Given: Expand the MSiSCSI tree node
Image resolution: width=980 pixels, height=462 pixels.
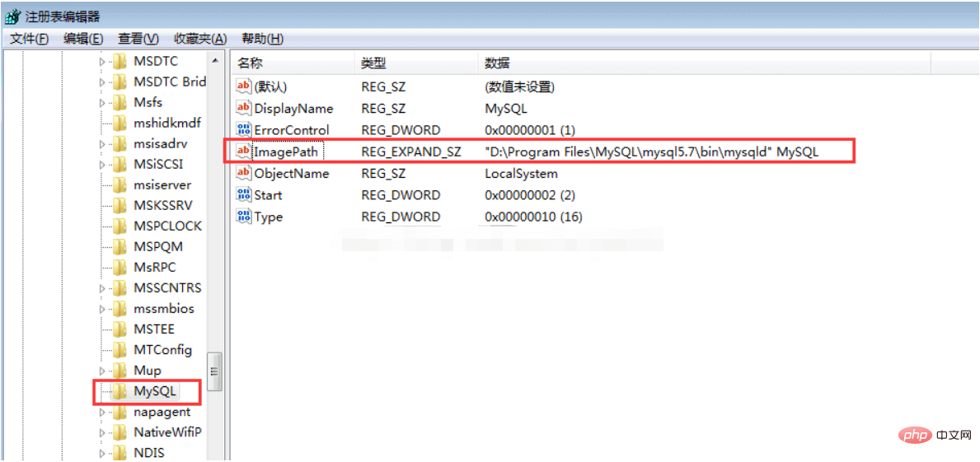Looking at the screenshot, I should (102, 165).
